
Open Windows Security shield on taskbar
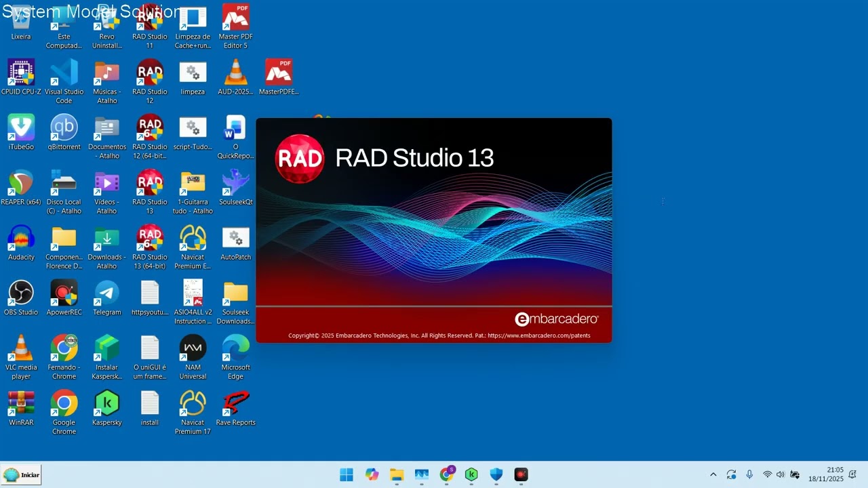(x=496, y=474)
